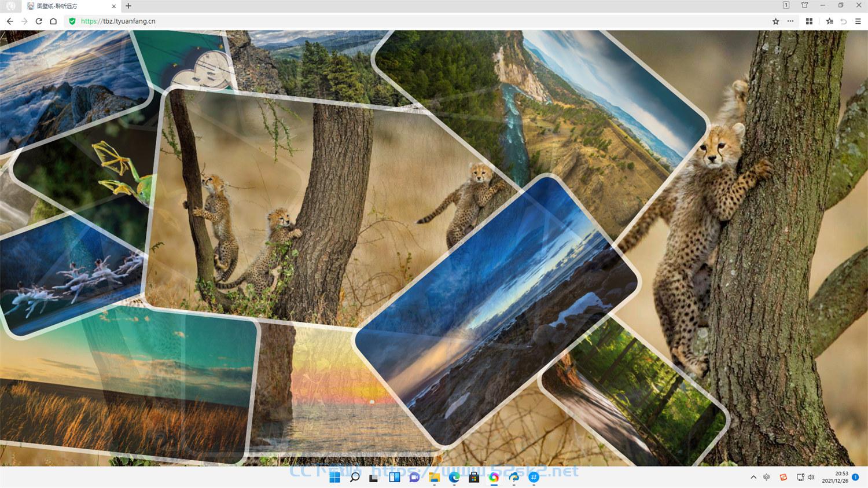Open the clock and date 20:53 panel
Image resolution: width=868 pixels, height=488 pixels.
point(835,477)
